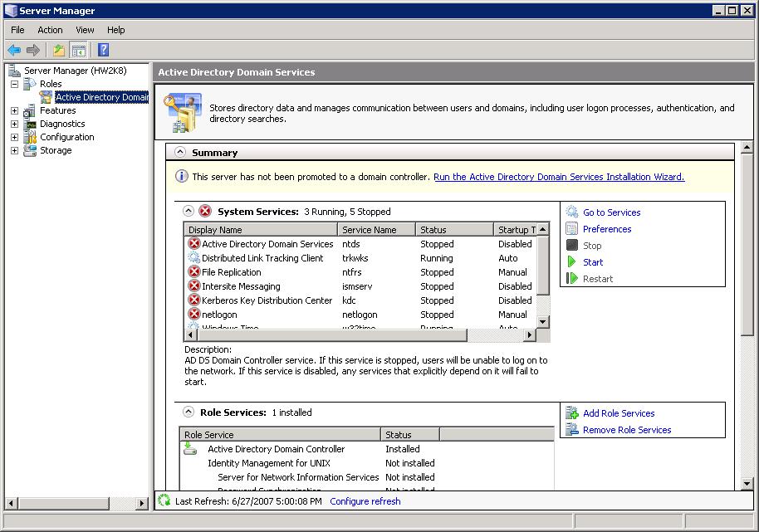The height and width of the screenshot is (532, 759).
Task: Click the main pane scroll up arrow
Action: click(x=747, y=147)
